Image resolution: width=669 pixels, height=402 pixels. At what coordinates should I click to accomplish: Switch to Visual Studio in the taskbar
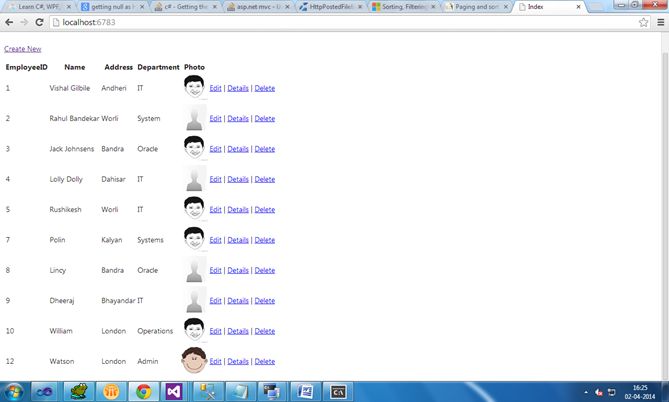[174, 391]
